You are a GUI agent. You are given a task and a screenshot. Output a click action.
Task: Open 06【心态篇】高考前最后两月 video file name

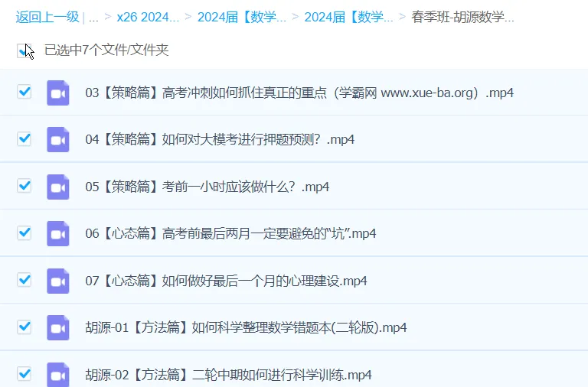pyautogui.click(x=230, y=234)
